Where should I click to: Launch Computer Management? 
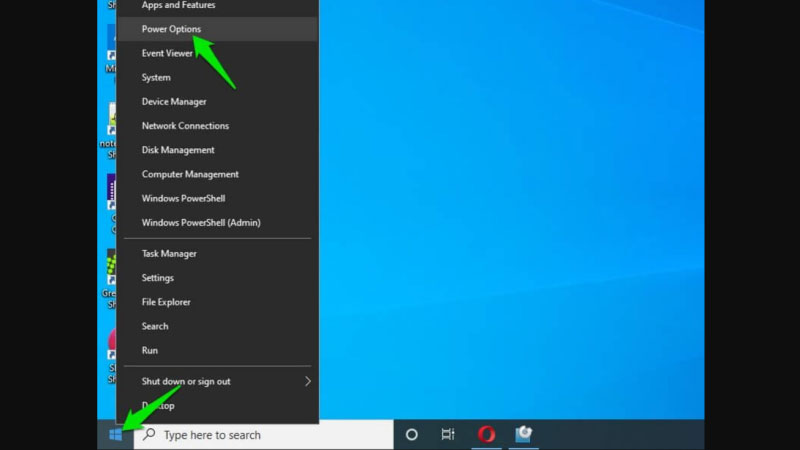click(x=189, y=174)
